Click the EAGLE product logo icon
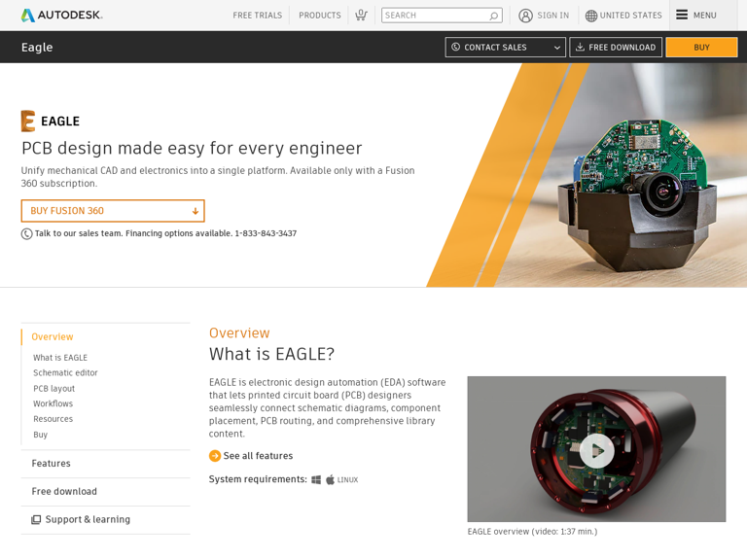Viewport: 747px width, 560px height. tap(28, 121)
